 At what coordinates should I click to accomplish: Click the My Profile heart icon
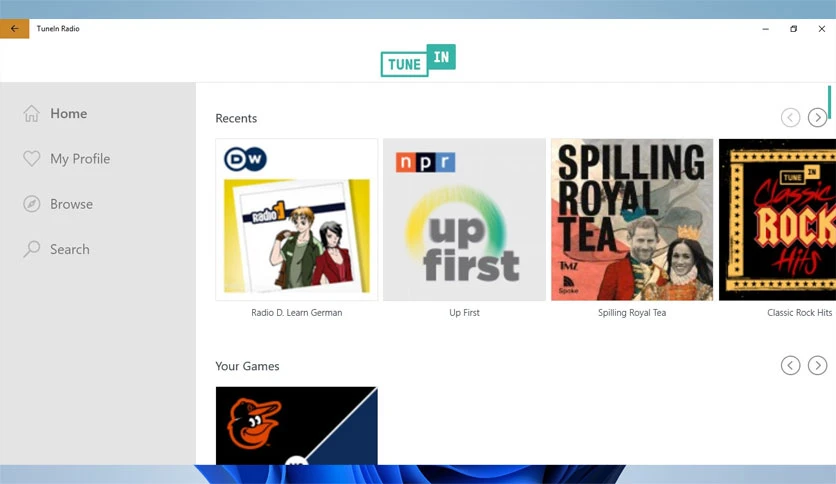(31, 158)
